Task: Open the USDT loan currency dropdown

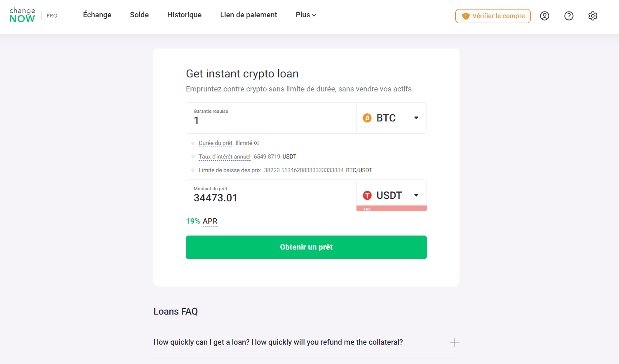Action: 416,195
